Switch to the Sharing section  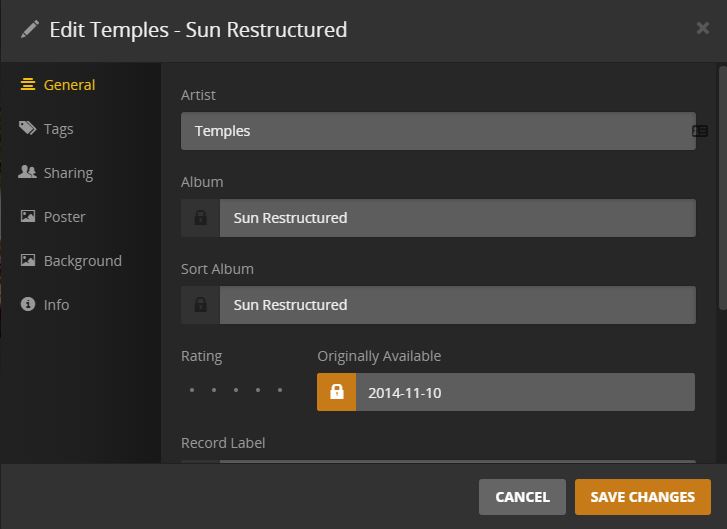(68, 173)
